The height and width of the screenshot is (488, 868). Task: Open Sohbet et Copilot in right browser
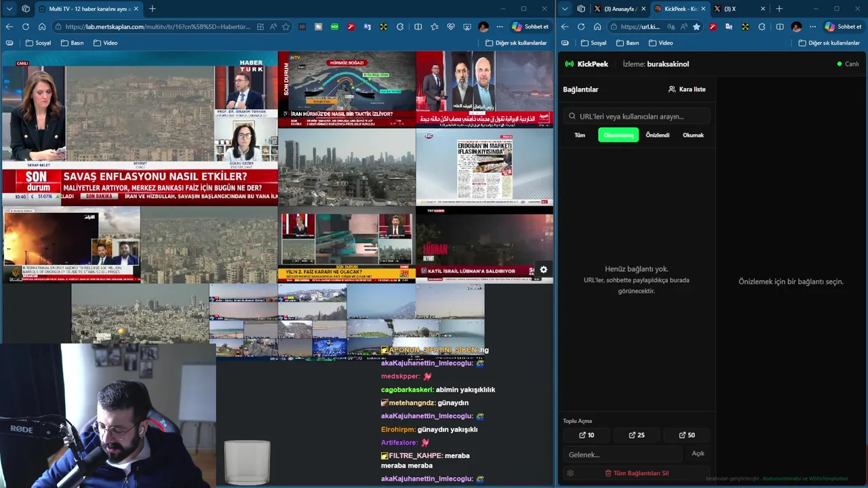[843, 26]
